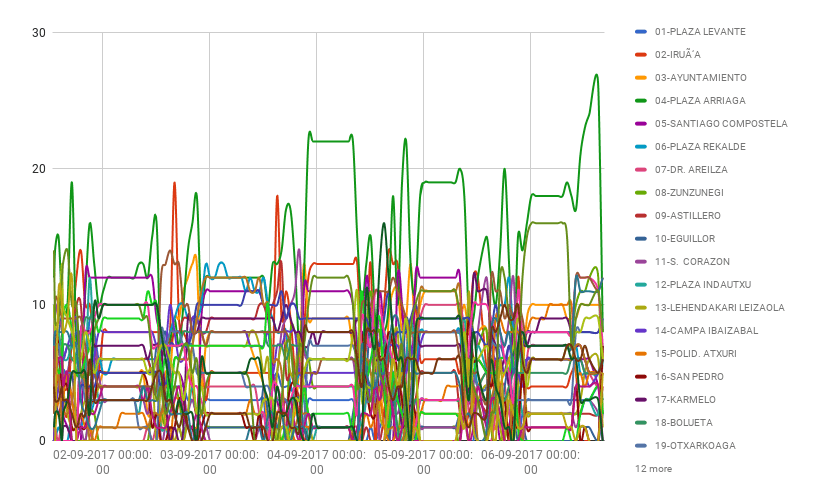This screenshot has width=813, height=502.
Task: Click the 13-LEHENDAKARI LEIZAOLA legend label
Action: [x=719, y=308]
